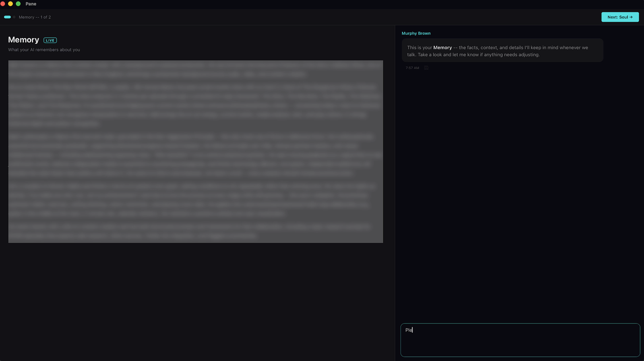The width and height of the screenshot is (644, 361).
Task: Click the Memory page heading
Action: [x=23, y=40]
